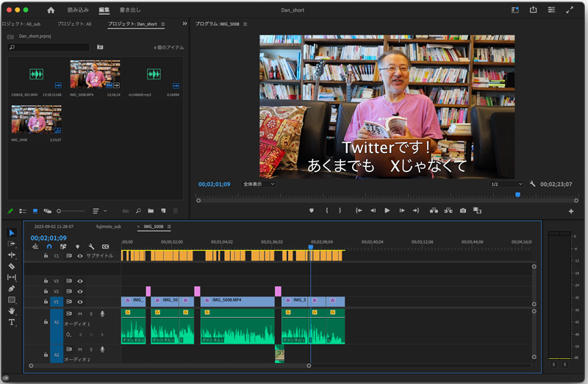Mute audio track A2

pos(80,349)
